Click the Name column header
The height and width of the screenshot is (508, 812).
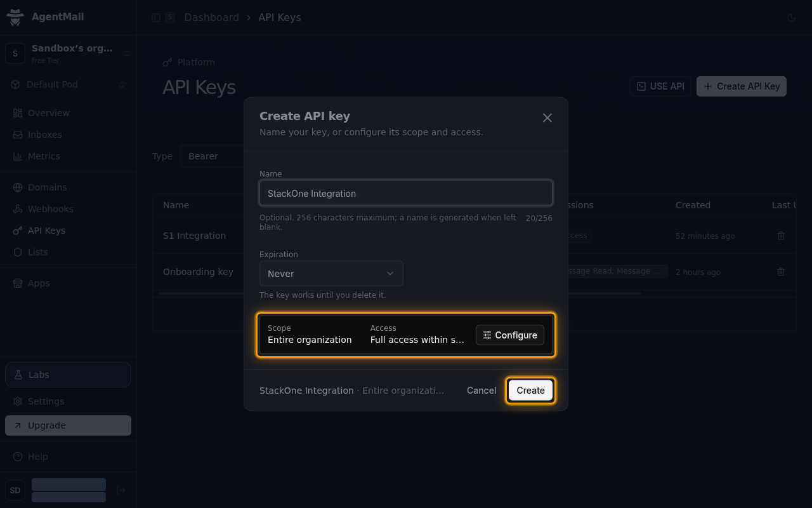coord(176,205)
